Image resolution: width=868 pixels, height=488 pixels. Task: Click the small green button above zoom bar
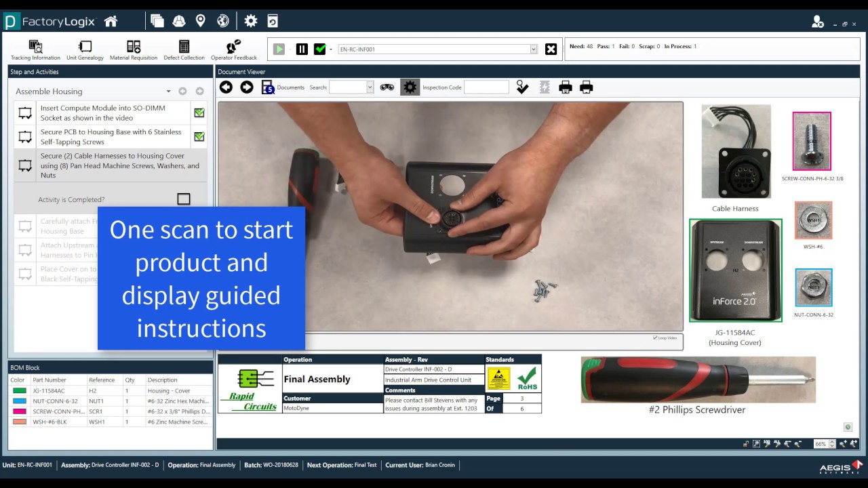coord(848,427)
